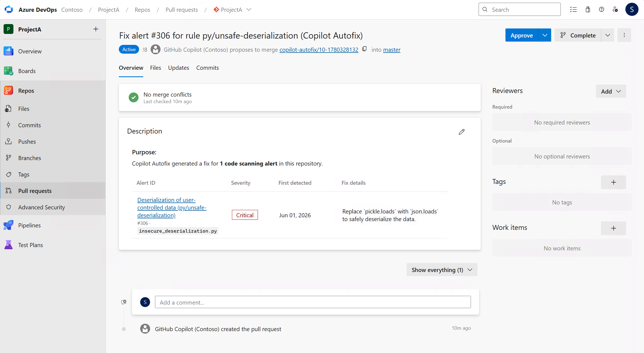Switch to the Updates tab

click(179, 68)
